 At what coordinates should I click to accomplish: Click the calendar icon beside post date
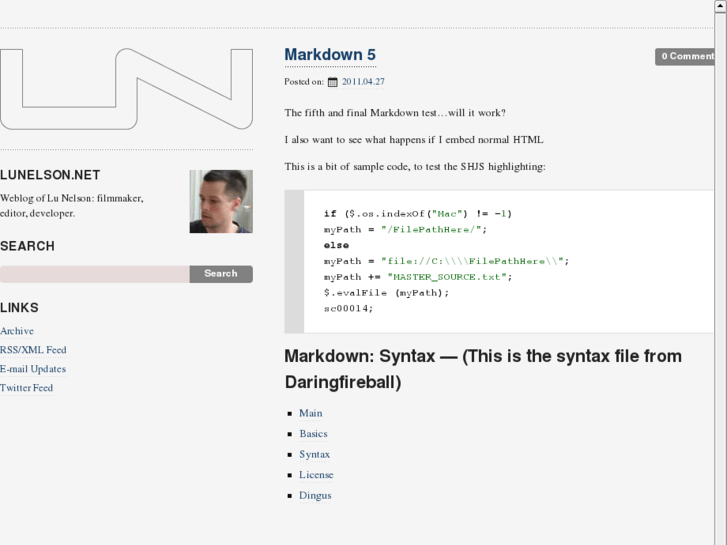click(333, 83)
